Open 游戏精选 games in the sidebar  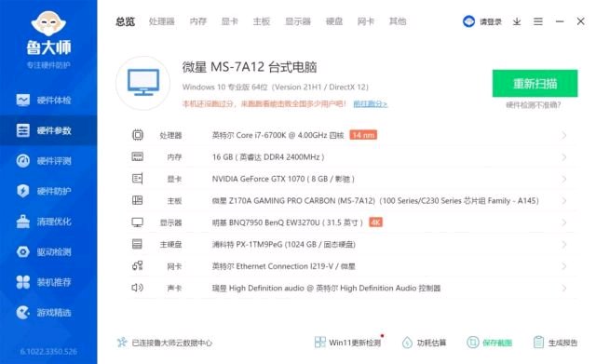tap(44, 312)
